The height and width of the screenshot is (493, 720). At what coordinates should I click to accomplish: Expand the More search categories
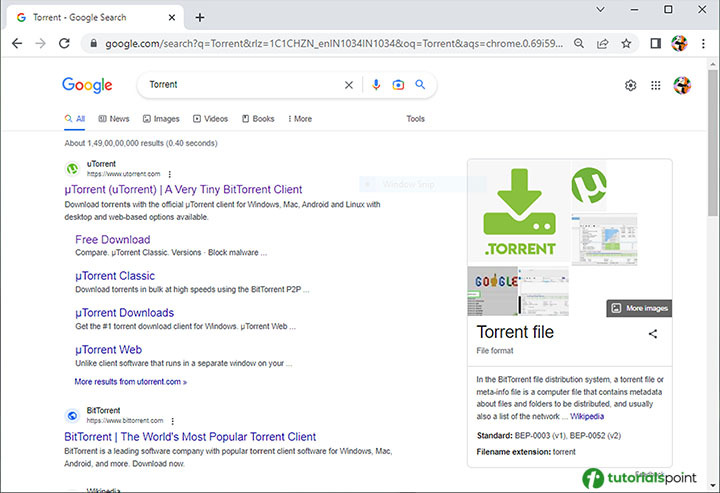(300, 119)
